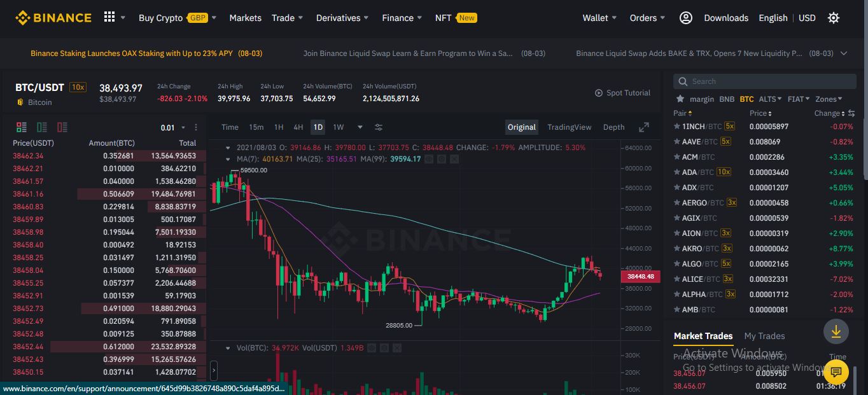Screen dimensions: 868x395
Task: Select the 4H chart interval
Action: [x=298, y=127]
